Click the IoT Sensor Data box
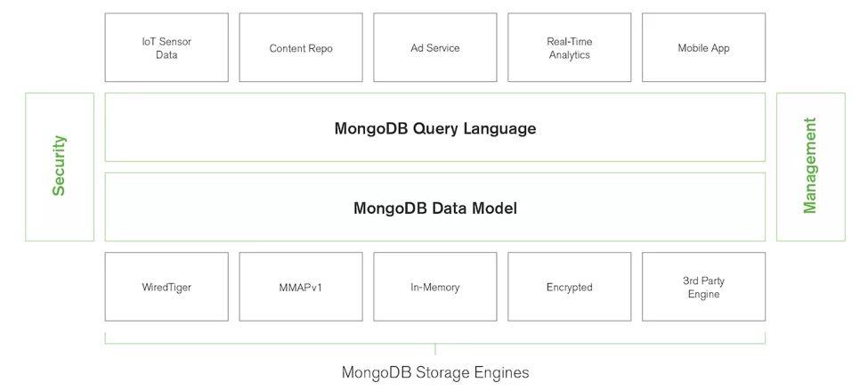This screenshot has width=868, height=391. click(x=166, y=47)
